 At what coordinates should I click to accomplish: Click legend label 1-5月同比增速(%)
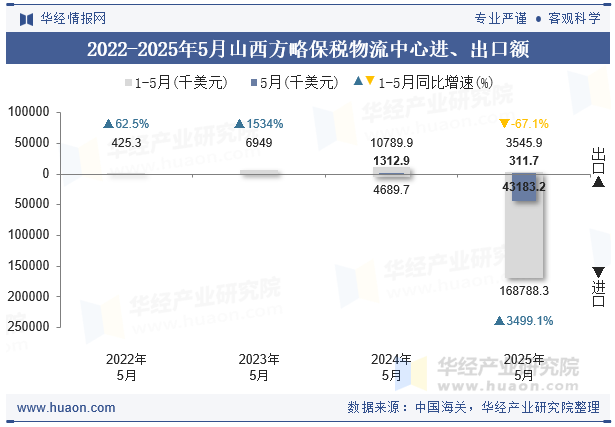pyautogui.click(x=435, y=83)
